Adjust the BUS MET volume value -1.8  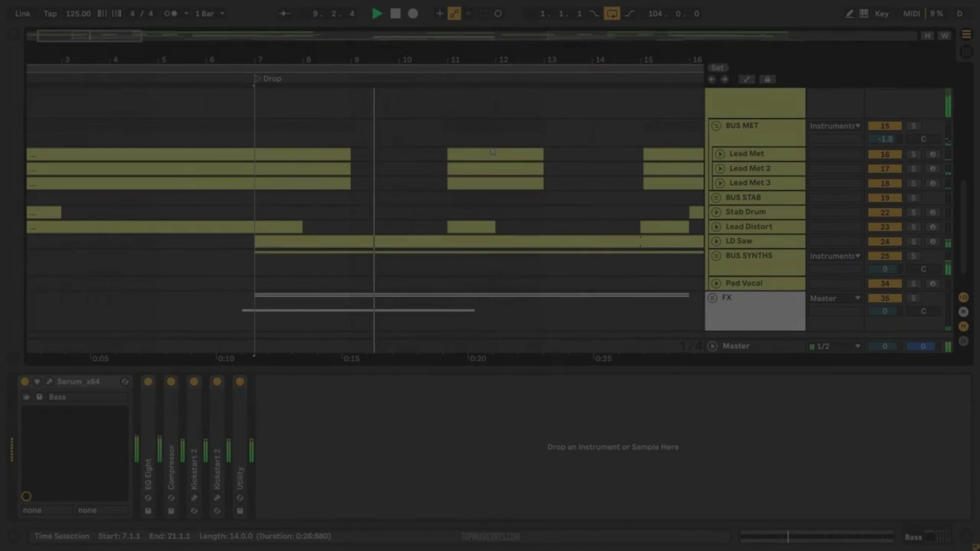(x=885, y=139)
